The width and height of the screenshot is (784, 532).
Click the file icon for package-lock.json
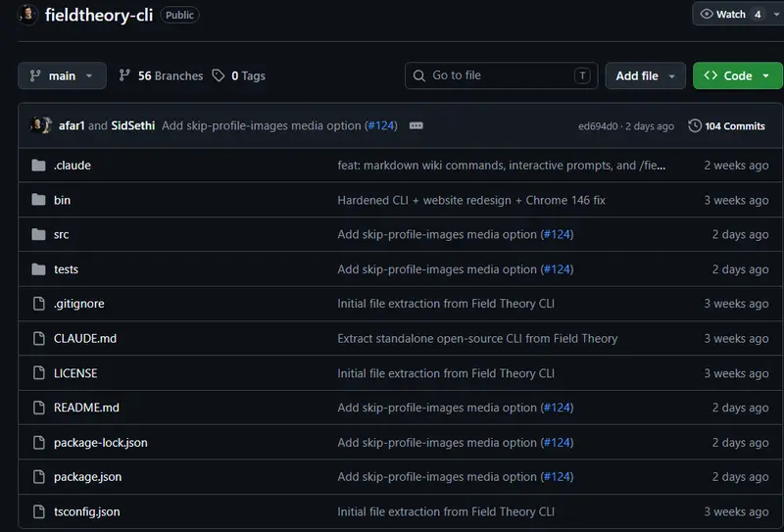(x=38, y=443)
